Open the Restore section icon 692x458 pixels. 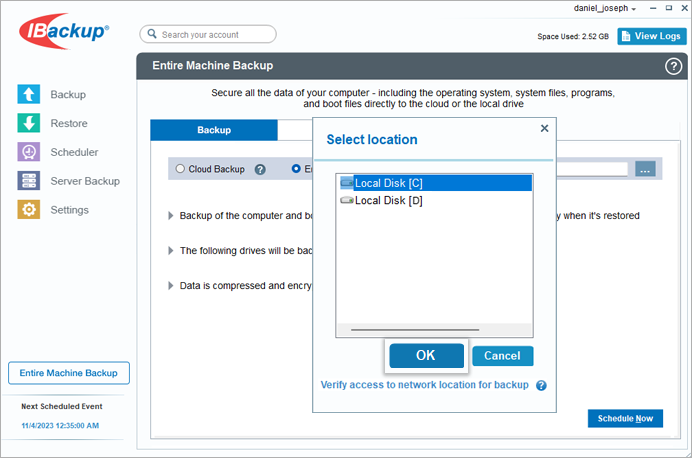pos(29,123)
